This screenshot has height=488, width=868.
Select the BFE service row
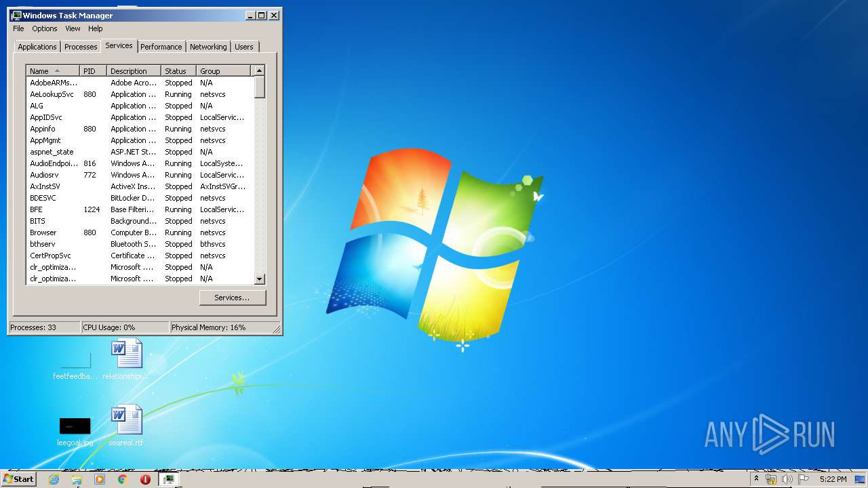click(140, 209)
